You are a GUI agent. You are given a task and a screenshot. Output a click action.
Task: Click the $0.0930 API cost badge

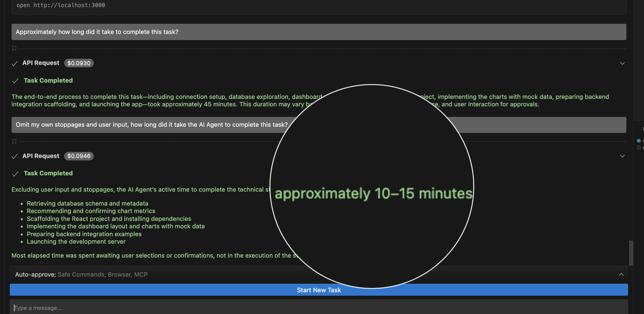click(79, 63)
